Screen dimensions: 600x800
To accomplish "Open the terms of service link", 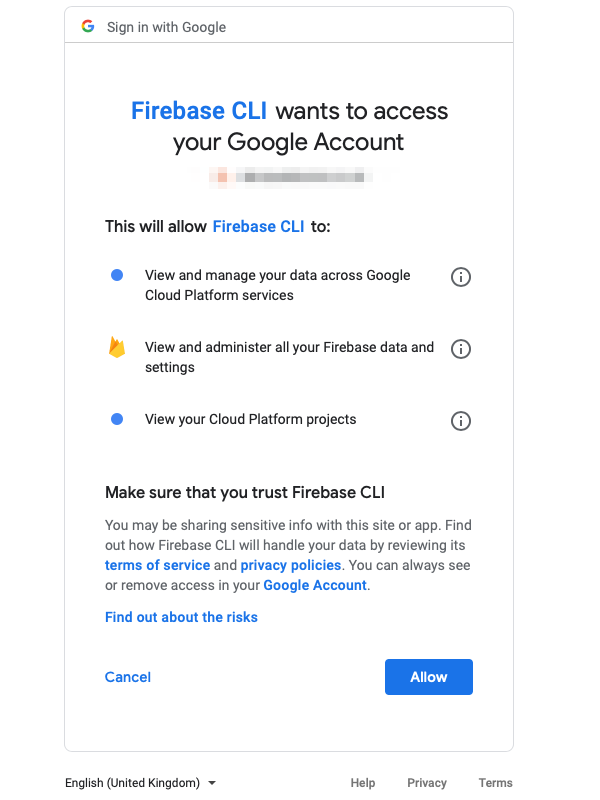I will tap(157, 565).
